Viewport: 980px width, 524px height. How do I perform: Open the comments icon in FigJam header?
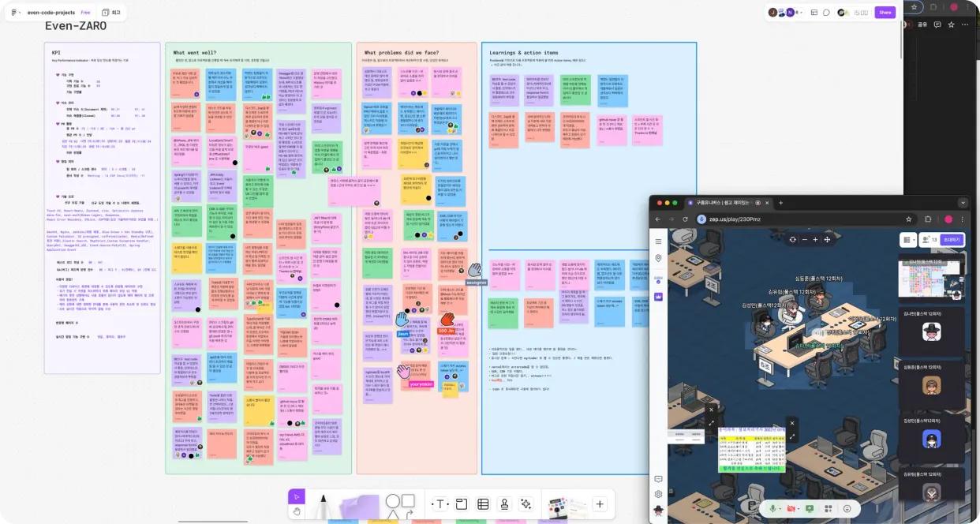tap(826, 13)
